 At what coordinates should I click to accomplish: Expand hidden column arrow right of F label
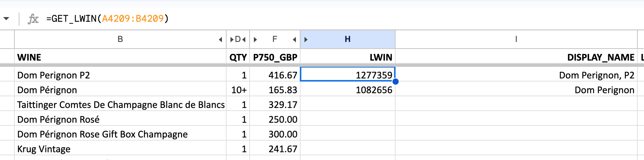(x=294, y=40)
